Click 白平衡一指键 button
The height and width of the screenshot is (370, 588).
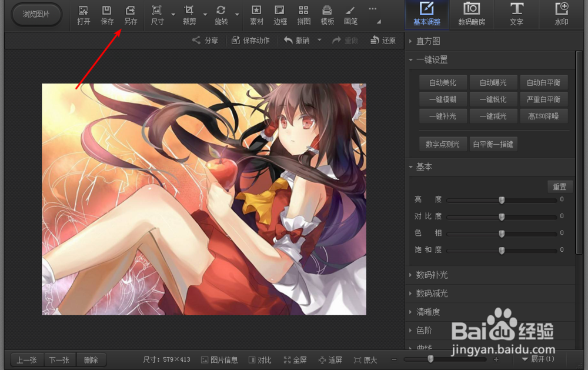tap(493, 144)
